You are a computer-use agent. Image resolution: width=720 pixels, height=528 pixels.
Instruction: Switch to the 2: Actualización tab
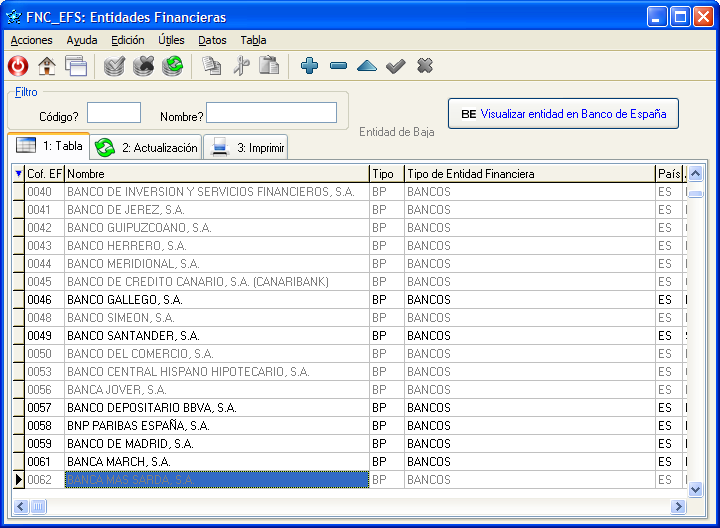[x=146, y=148]
